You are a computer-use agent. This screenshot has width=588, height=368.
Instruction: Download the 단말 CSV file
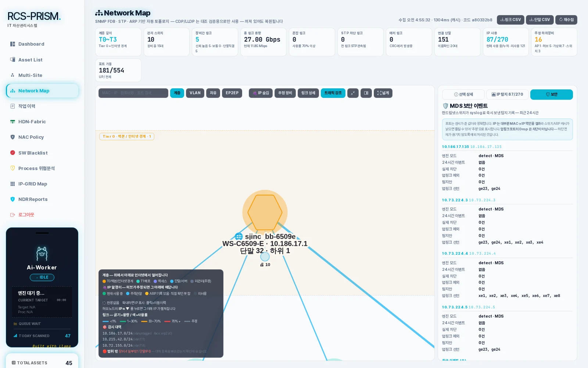click(539, 20)
